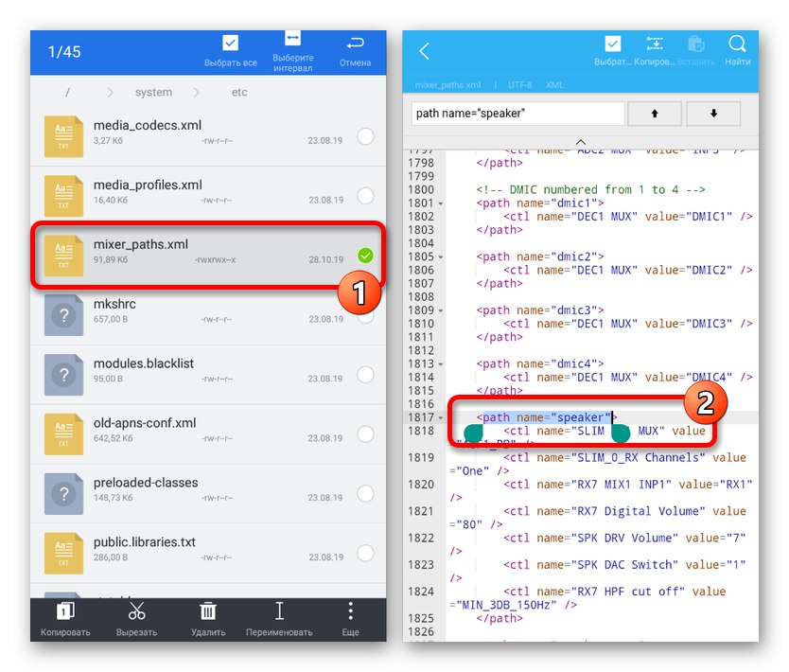Tap the left teal text selection handle

(473, 433)
